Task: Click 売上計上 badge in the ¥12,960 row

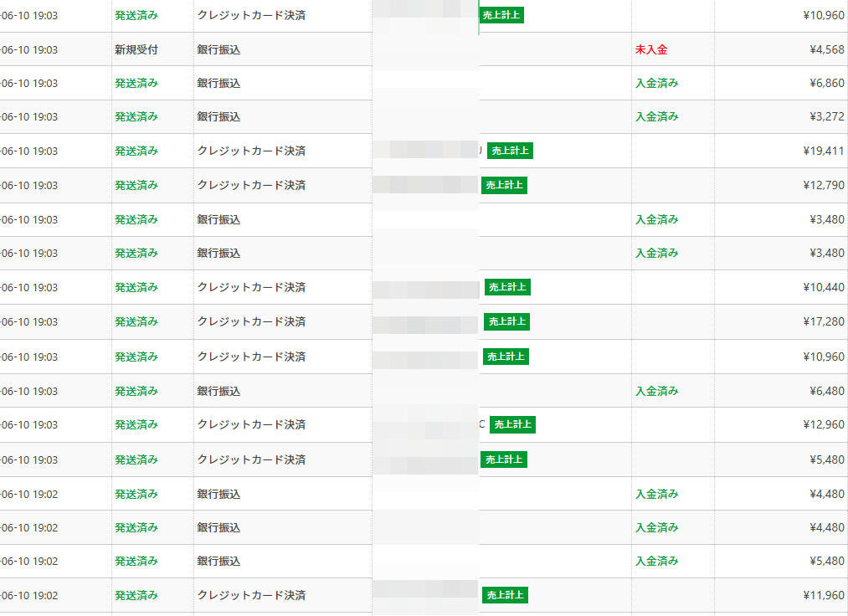Action: (512, 424)
